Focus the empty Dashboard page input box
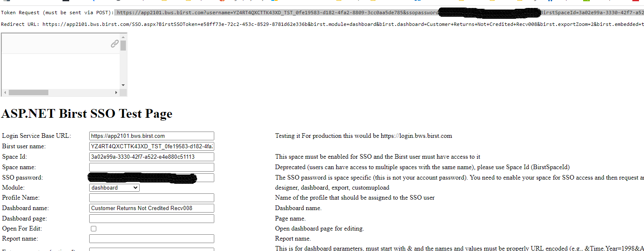The image size is (644, 251). (152, 218)
